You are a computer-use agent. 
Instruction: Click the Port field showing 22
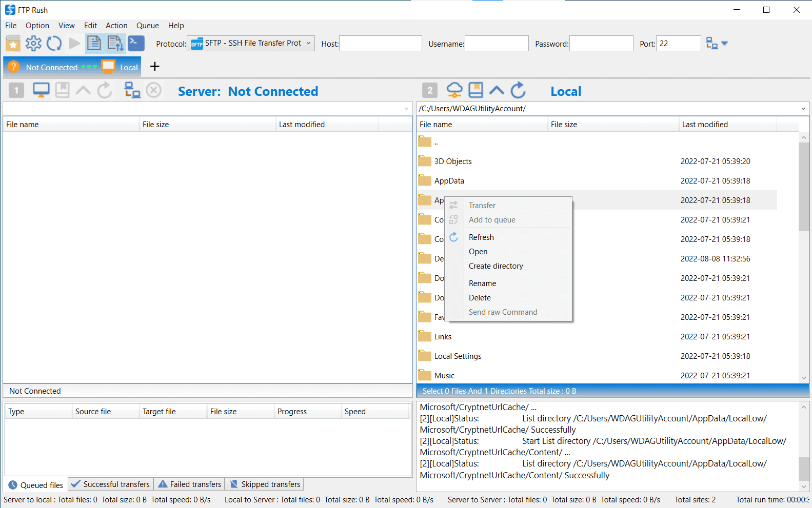click(679, 44)
